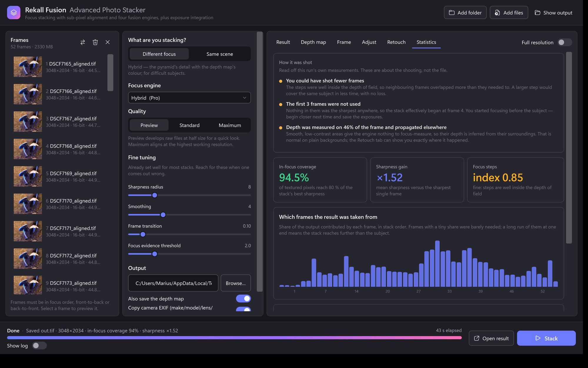This screenshot has width=588, height=368.
Task: Switch to the Result tab
Action: [283, 42]
